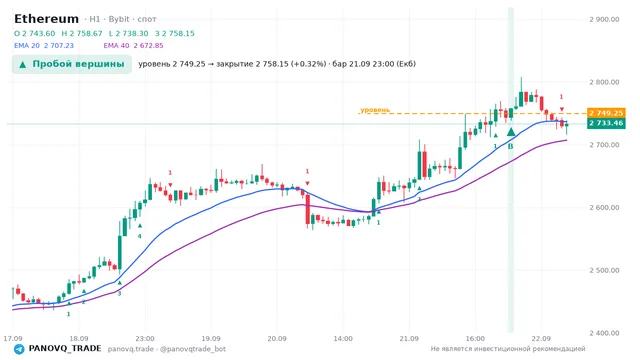Click the green 2 733.46 current price tag

click(x=606, y=123)
